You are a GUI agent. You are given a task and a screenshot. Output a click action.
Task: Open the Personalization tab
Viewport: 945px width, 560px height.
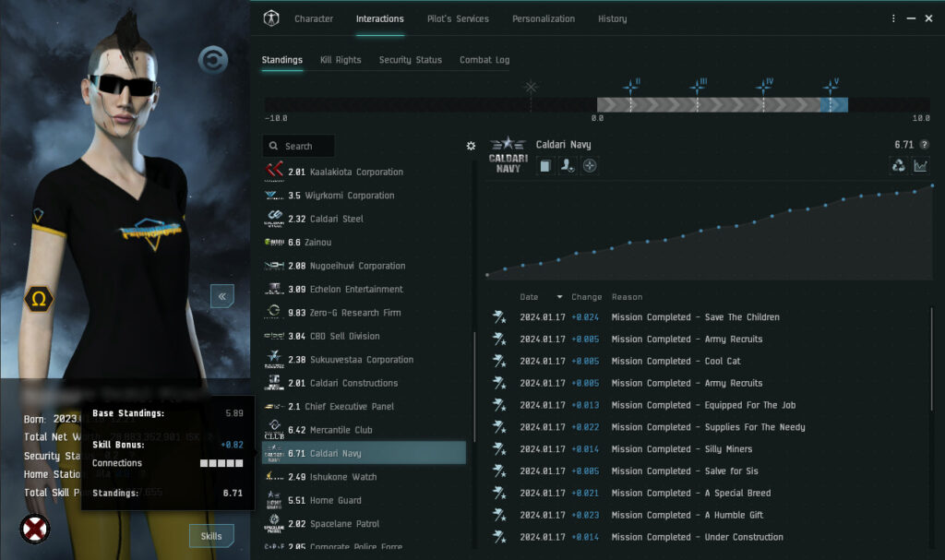(544, 18)
